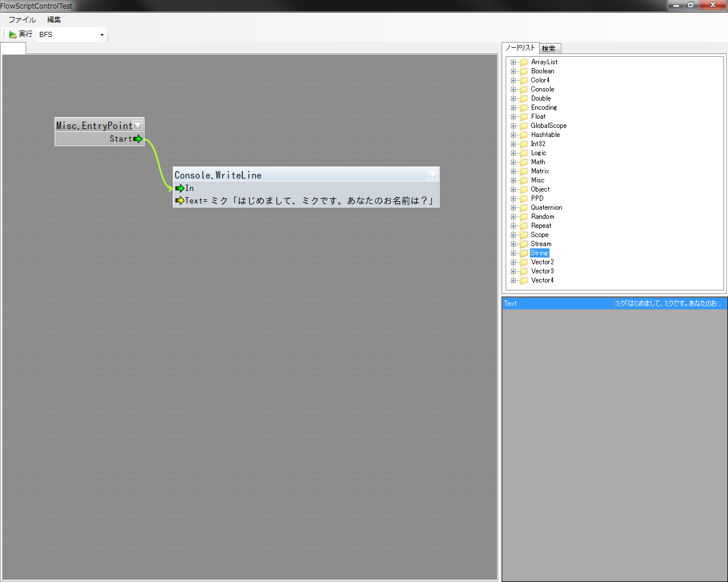Switch to the 検索 tab

pos(549,49)
